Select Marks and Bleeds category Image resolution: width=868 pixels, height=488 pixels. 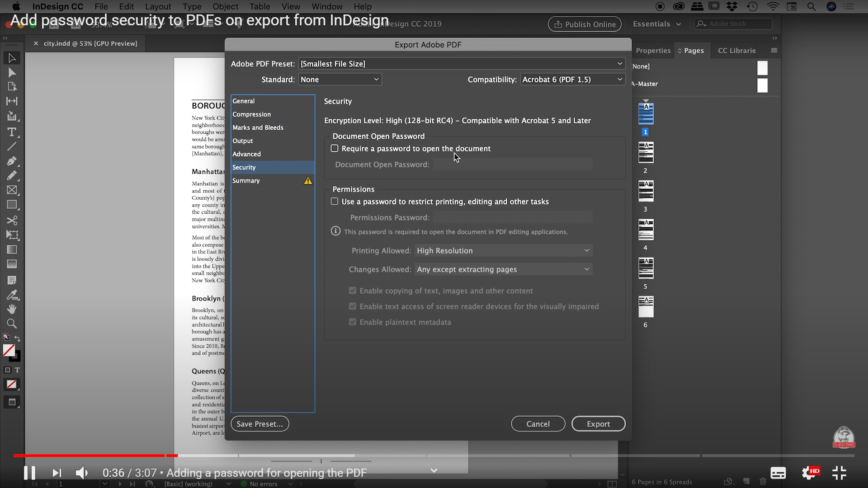273,127
